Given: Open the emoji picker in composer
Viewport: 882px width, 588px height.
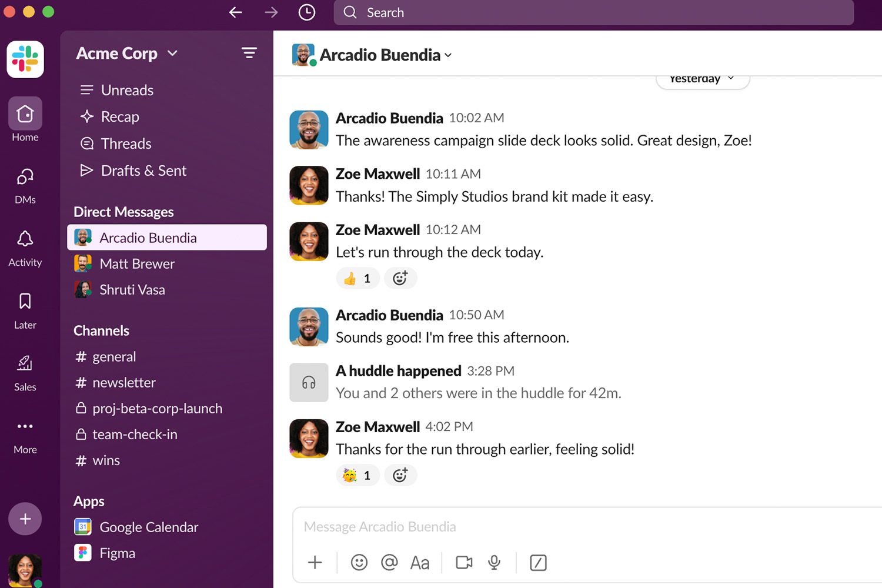Looking at the screenshot, I should point(359,563).
